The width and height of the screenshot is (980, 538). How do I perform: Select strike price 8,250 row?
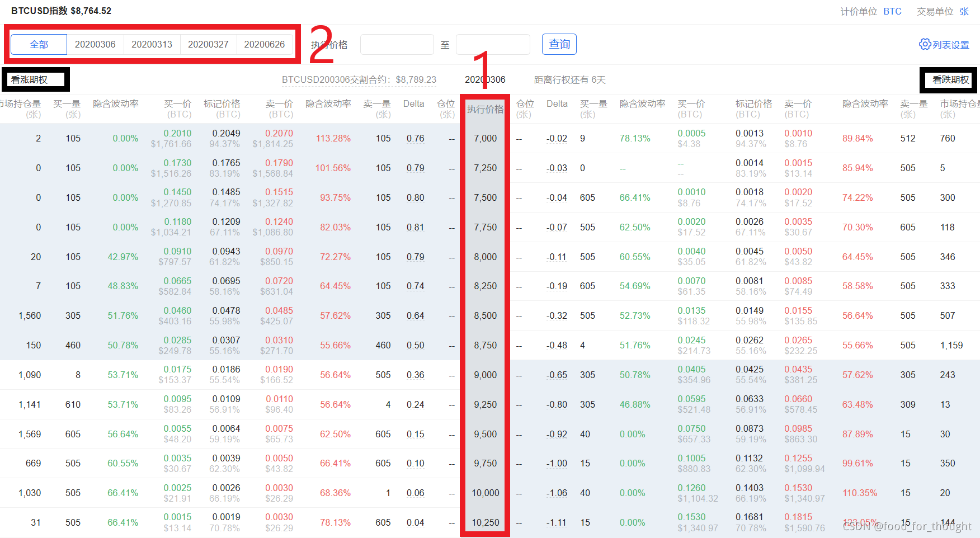(486, 286)
